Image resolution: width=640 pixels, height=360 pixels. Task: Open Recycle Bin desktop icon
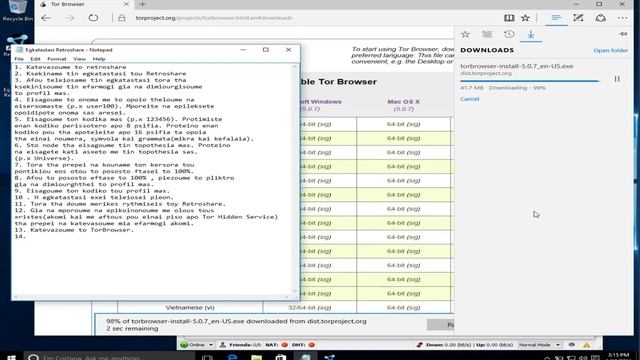tap(18, 11)
